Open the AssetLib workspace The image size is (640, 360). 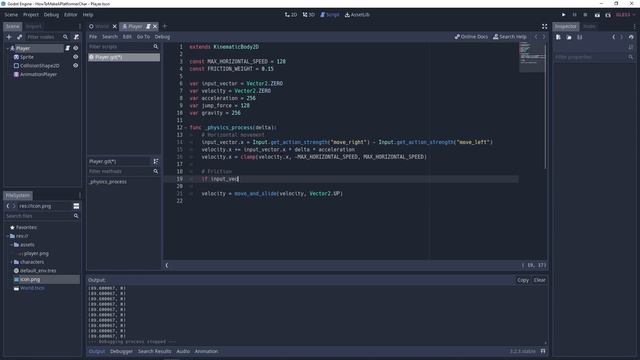(x=357, y=15)
